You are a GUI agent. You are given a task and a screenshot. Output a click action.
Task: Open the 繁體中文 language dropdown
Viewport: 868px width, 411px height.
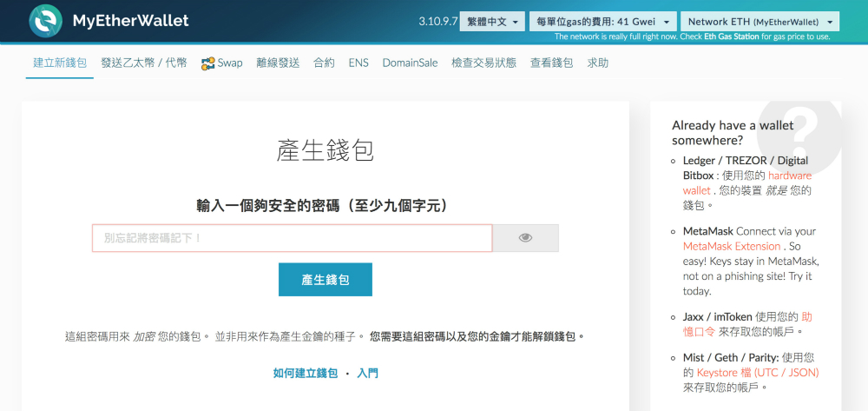click(x=492, y=22)
